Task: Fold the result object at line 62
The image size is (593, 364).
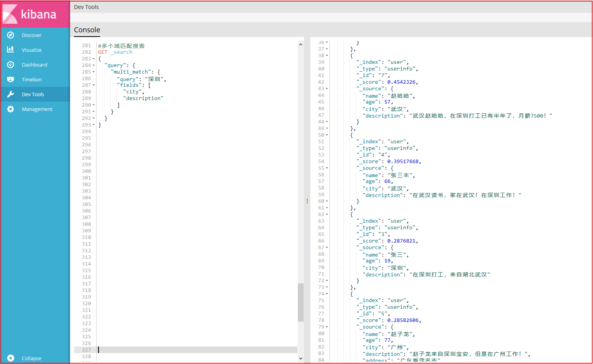Action: (x=327, y=215)
